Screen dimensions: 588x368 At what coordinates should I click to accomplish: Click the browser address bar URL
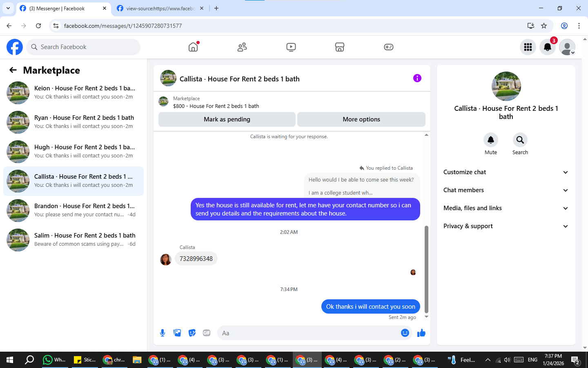(x=123, y=26)
